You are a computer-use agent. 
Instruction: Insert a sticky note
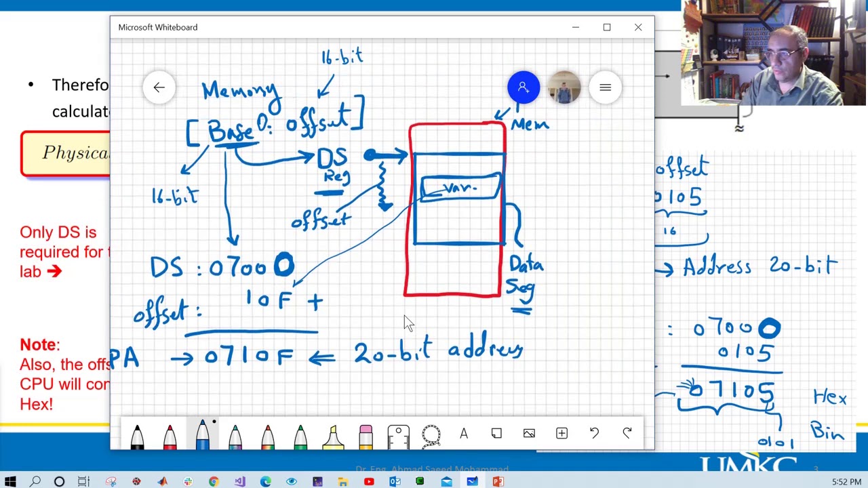point(496,433)
